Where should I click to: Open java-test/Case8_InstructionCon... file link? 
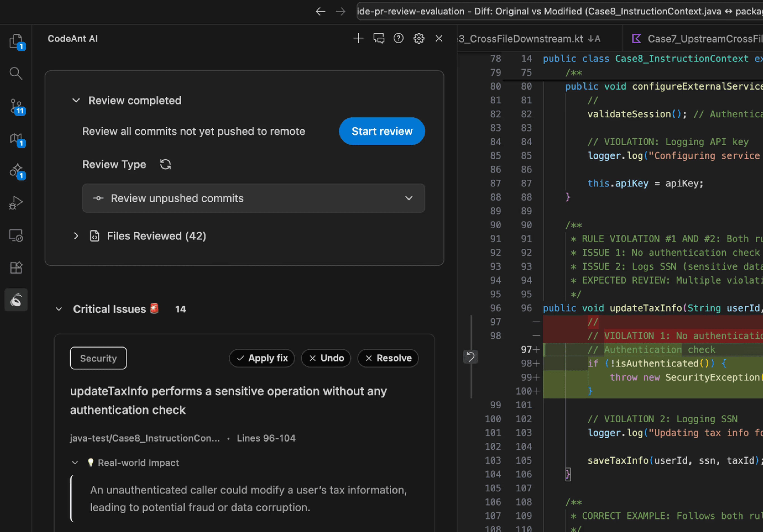(x=145, y=438)
